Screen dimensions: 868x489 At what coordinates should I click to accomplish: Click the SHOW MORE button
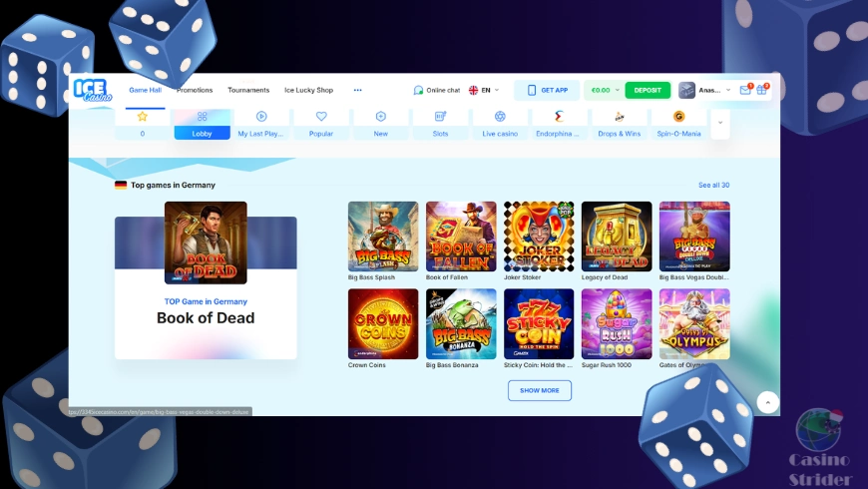pyautogui.click(x=540, y=390)
